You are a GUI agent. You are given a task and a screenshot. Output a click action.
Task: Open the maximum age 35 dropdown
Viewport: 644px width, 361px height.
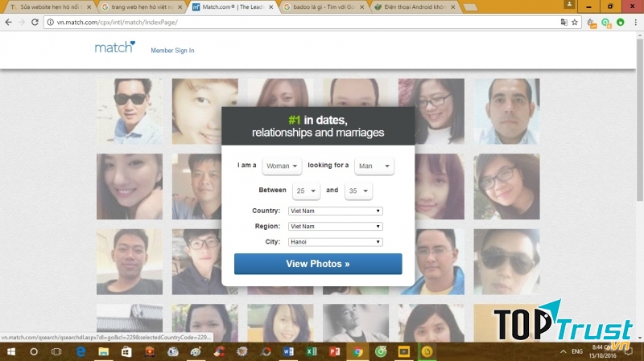click(358, 191)
